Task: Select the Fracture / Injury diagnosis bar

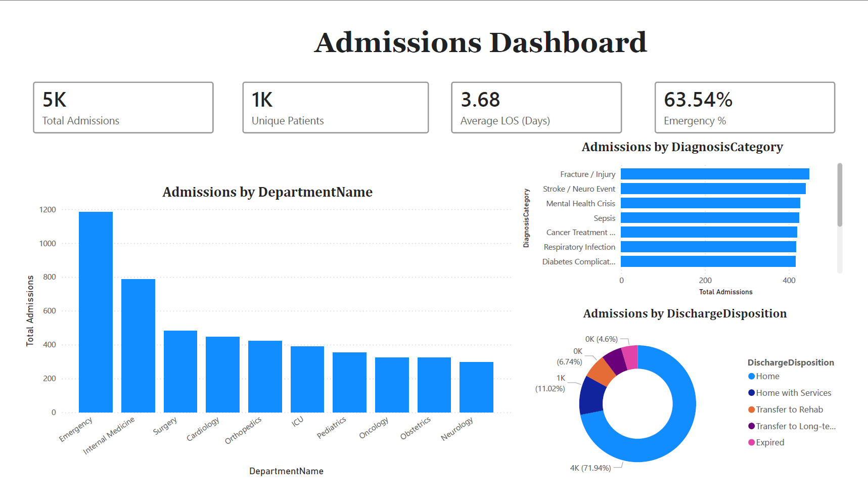Action: [x=715, y=174]
